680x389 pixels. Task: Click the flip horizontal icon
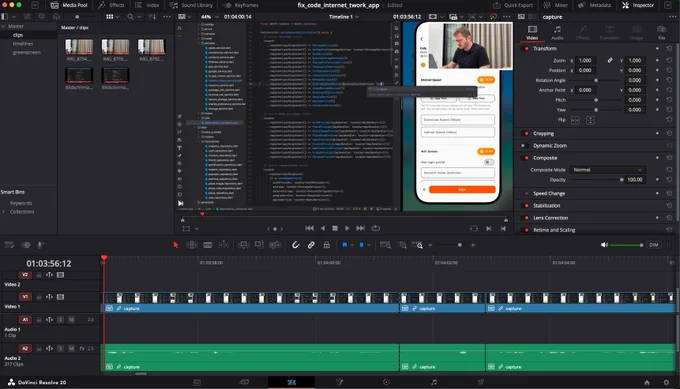pos(575,120)
